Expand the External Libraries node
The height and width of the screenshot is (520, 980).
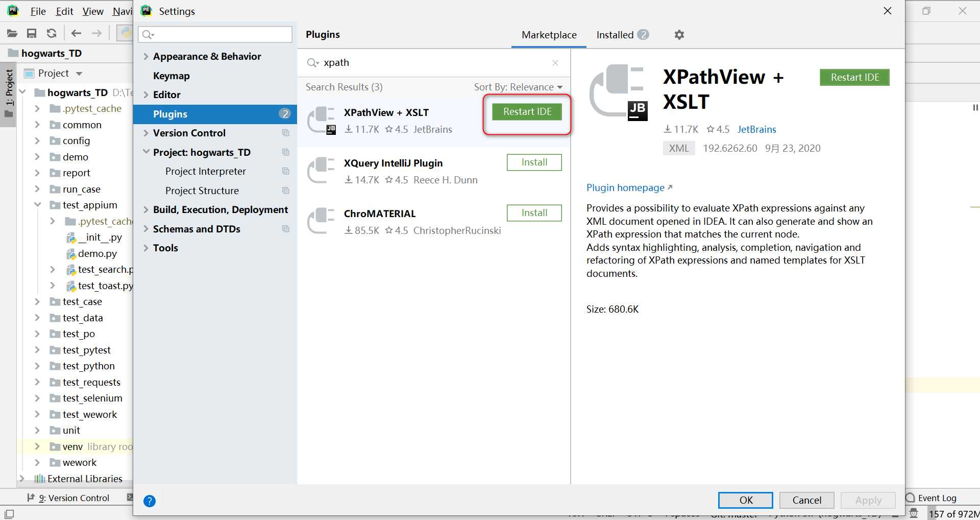[x=22, y=479]
